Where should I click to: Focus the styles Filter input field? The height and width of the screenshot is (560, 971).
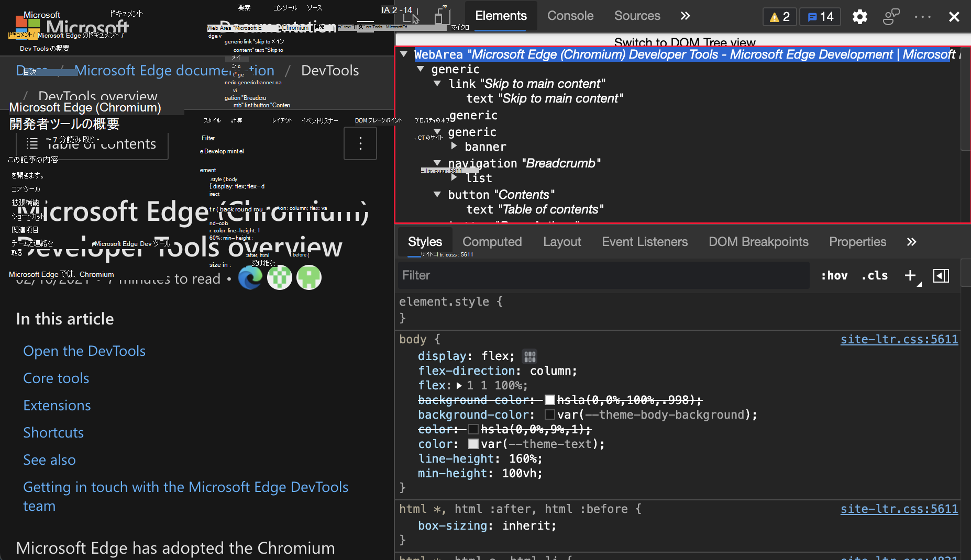[x=604, y=275]
